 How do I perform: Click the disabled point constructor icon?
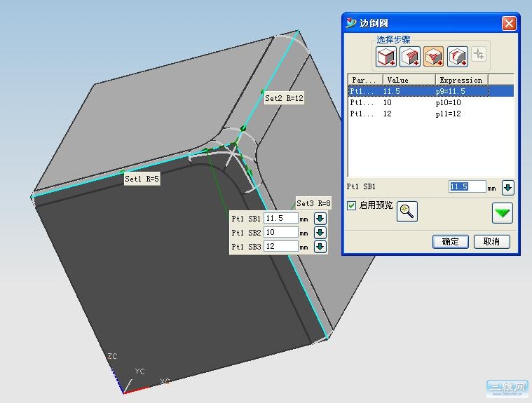point(479,54)
